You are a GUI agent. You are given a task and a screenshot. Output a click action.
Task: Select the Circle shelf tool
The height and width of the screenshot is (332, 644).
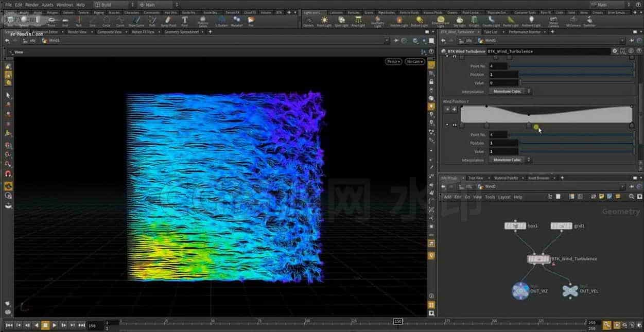point(106,21)
